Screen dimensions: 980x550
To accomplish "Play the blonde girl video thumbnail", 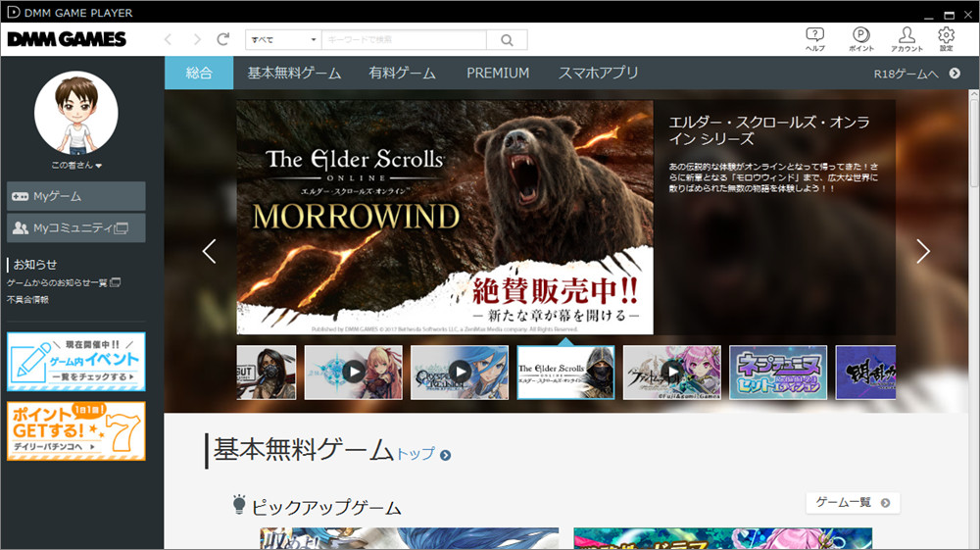I will pos(354,373).
